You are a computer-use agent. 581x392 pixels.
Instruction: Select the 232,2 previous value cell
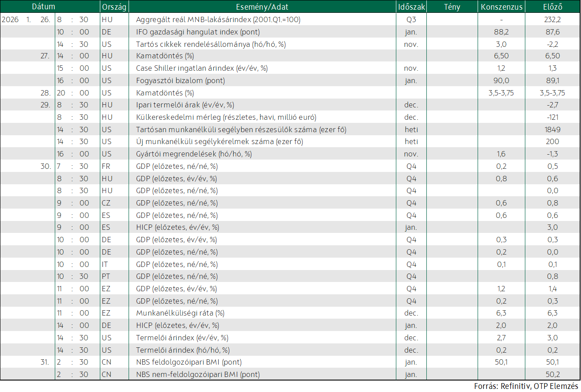(x=552, y=19)
